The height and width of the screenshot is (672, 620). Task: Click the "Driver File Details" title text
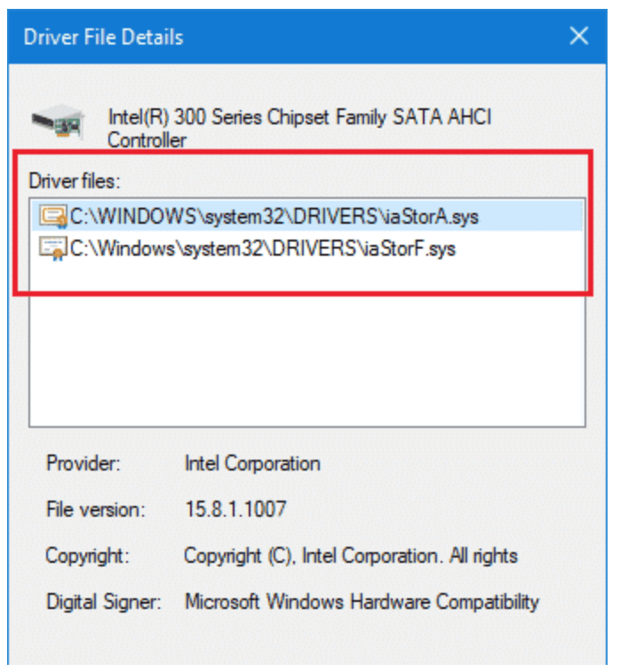(103, 37)
